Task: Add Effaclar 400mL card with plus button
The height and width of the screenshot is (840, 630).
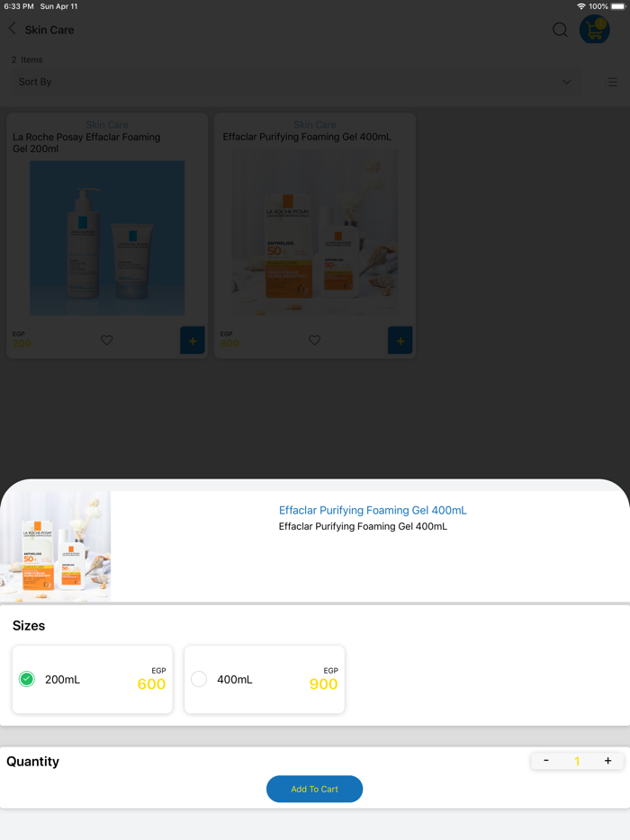Action: [x=400, y=340]
